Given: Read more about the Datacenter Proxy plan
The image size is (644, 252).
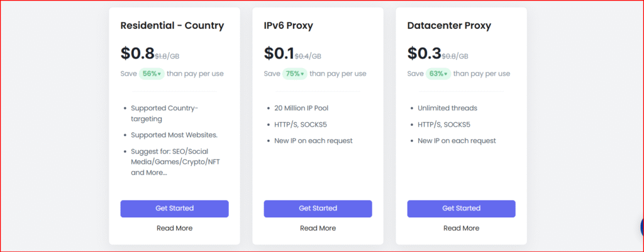Looking at the screenshot, I should click(461, 228).
